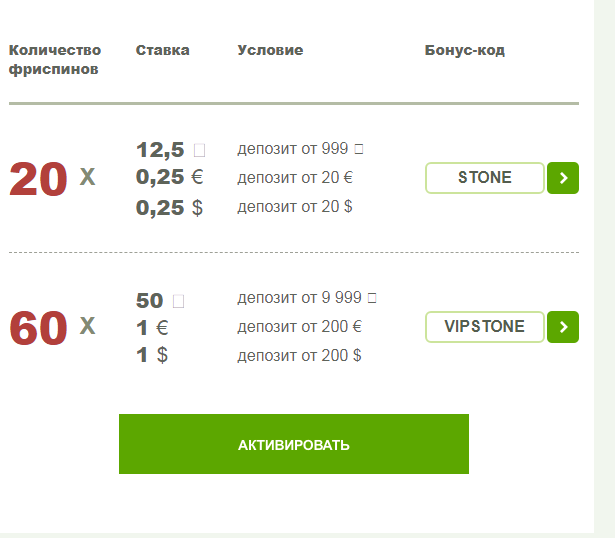Click the 0,25 $ stake value
The width and height of the screenshot is (615, 538).
pos(169,207)
